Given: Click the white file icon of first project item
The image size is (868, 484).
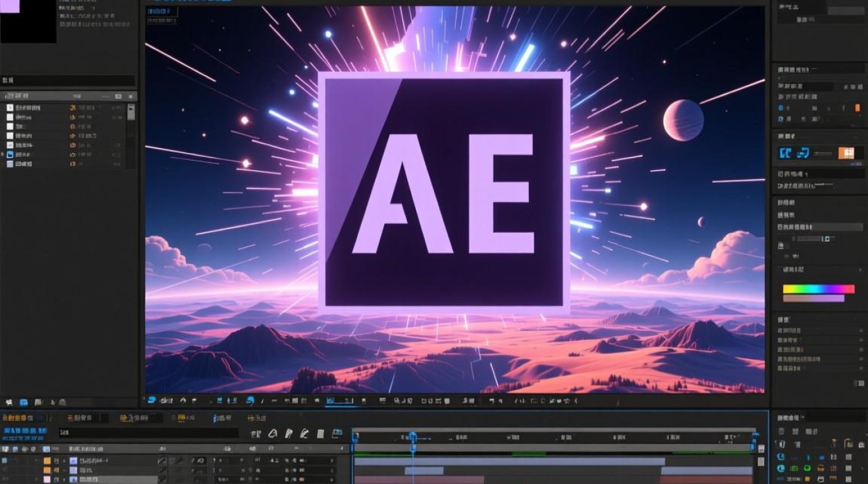Looking at the screenshot, I should pos(10,108).
